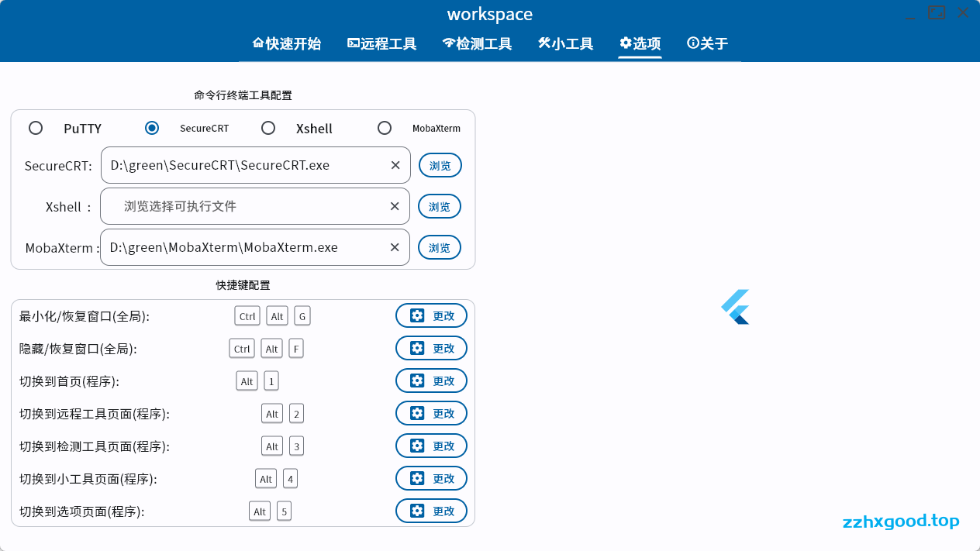
Task: Select the MobaXterm radio button
Action: (x=385, y=128)
